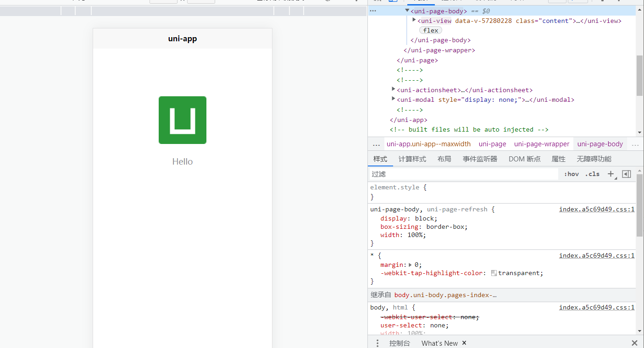Toggle the :hov element state panel
Screen dimensions: 644x348
click(x=572, y=174)
